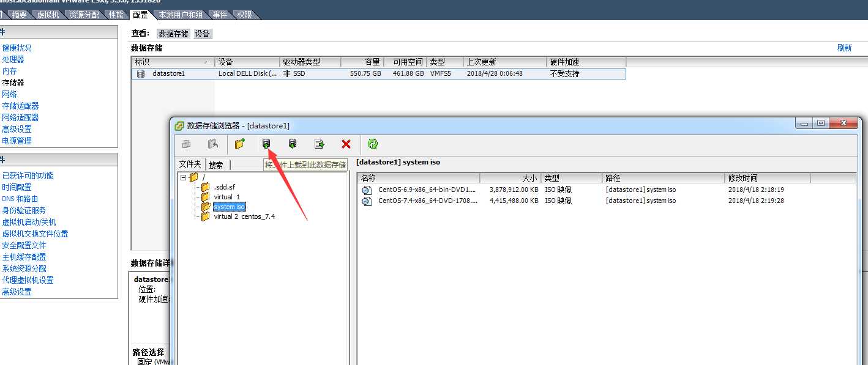Viewport: 868px width, 365px height.
Task: Open 健康状况 in the sidebar
Action: click(x=17, y=48)
